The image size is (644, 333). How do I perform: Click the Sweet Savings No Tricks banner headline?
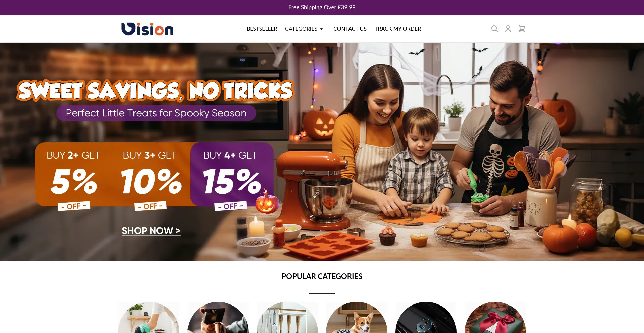(x=156, y=91)
